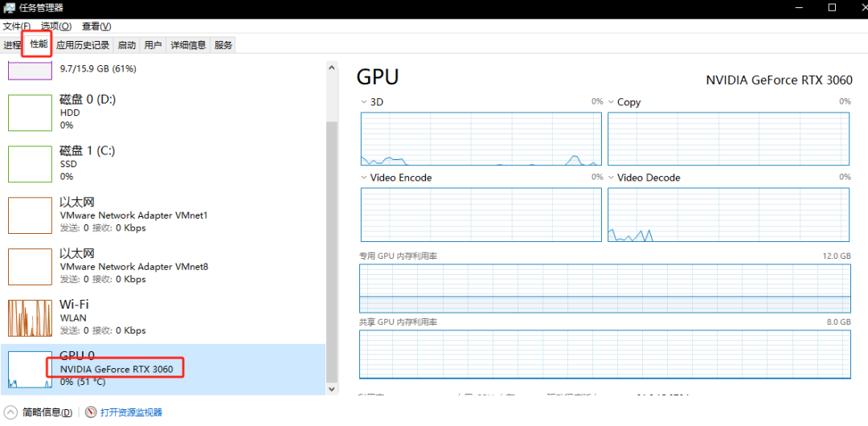This screenshot has height=426, width=868.
Task: Click the 专用 GPU 内存利用率 label
Action: pos(399,256)
